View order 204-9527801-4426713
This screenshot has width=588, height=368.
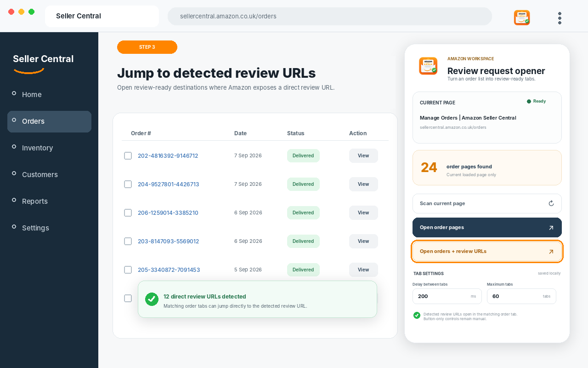coord(363,184)
